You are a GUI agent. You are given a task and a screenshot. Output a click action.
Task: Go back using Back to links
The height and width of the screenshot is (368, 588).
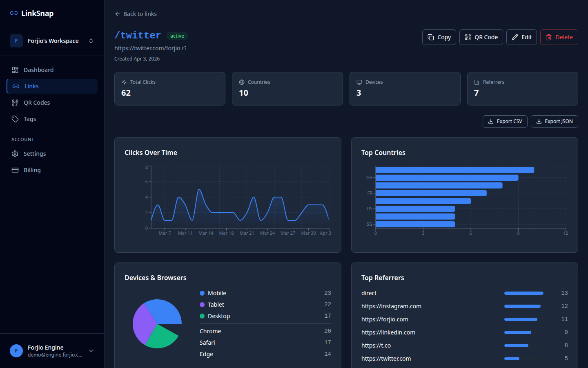click(x=136, y=13)
